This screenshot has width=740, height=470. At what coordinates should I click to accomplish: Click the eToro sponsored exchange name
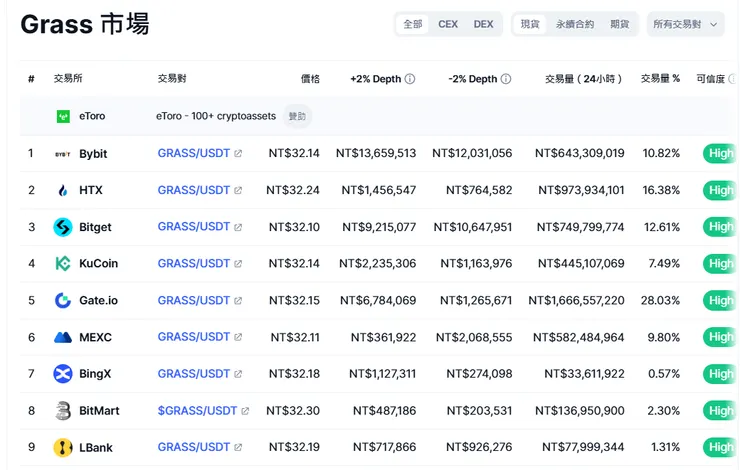[x=92, y=116]
